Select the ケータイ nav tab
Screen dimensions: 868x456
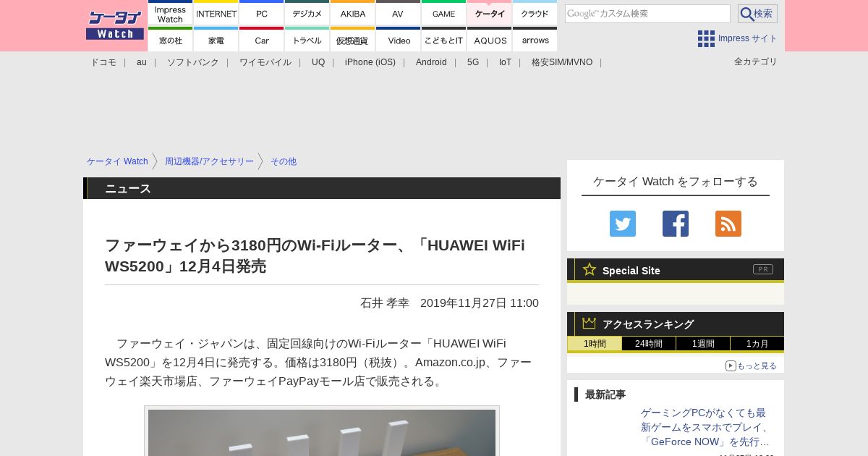[x=490, y=13]
